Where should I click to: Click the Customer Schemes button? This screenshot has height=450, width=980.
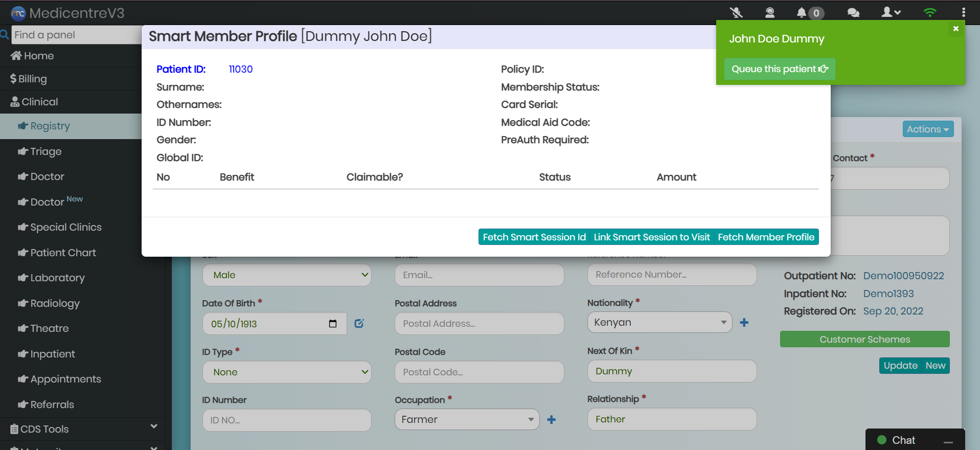tap(864, 340)
